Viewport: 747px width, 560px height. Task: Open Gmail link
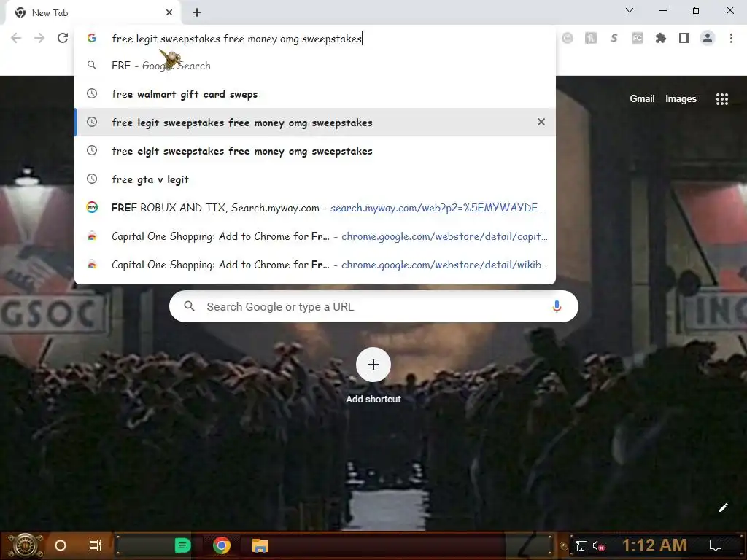(x=642, y=98)
